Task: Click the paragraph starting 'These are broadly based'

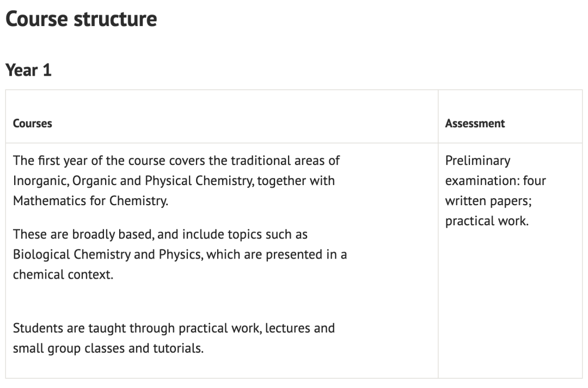Action: [x=180, y=255]
